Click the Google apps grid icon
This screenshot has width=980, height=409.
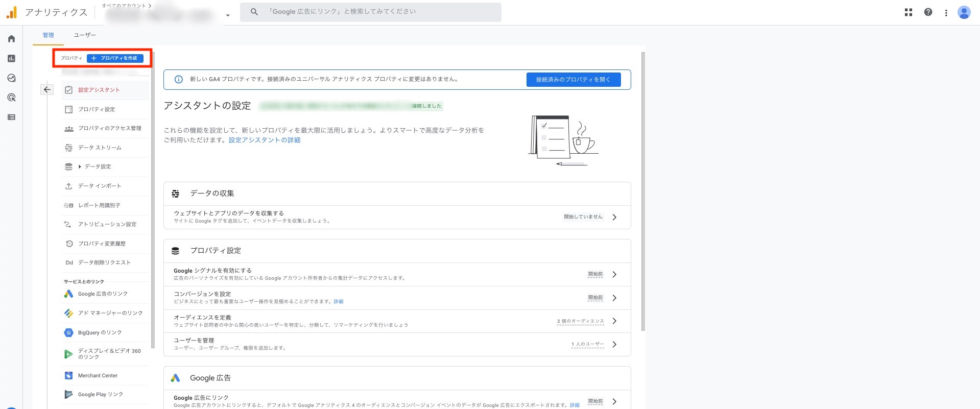pyautogui.click(x=909, y=12)
